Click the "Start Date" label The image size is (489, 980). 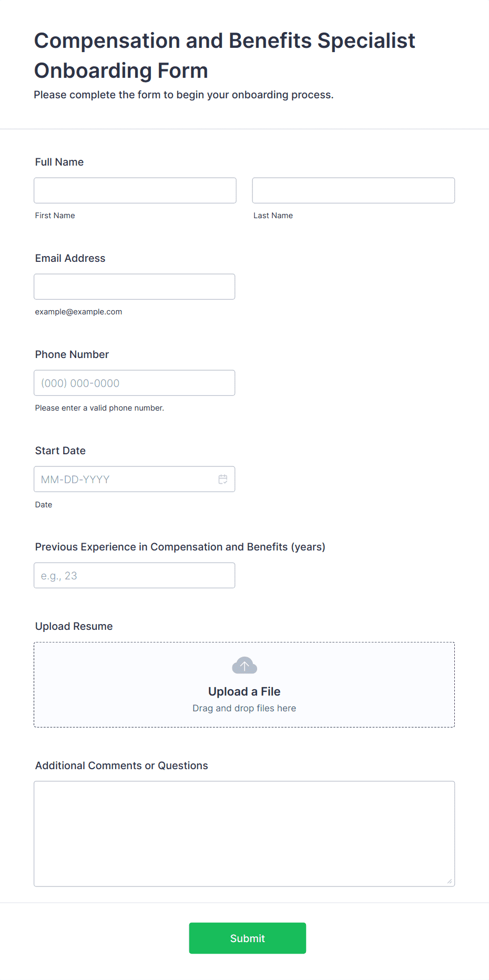point(60,451)
